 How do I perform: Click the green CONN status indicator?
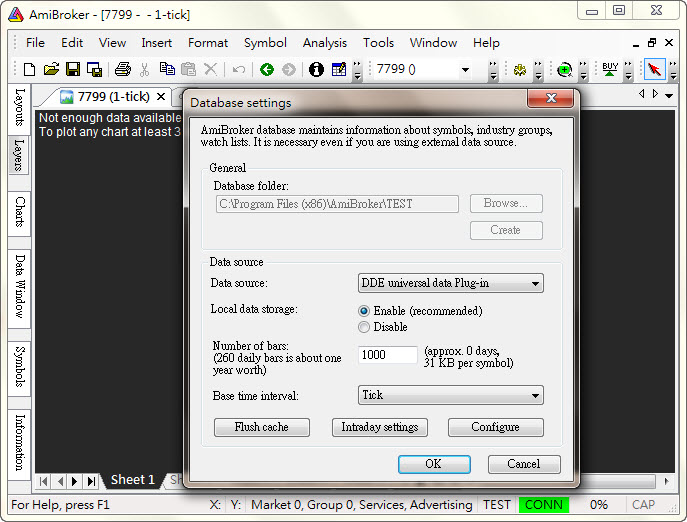pos(544,505)
